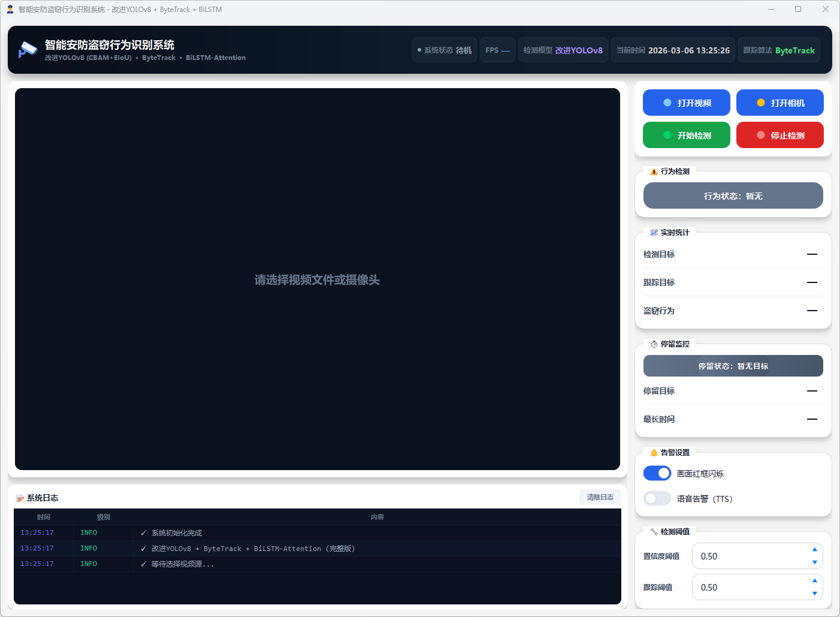Image resolution: width=840 pixels, height=617 pixels.
Task: Start detection with 开始检测 button
Action: point(686,136)
